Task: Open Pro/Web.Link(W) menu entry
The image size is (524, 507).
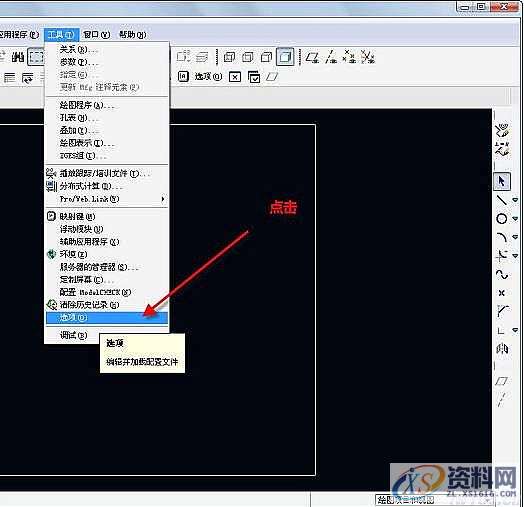Action: click(x=107, y=199)
